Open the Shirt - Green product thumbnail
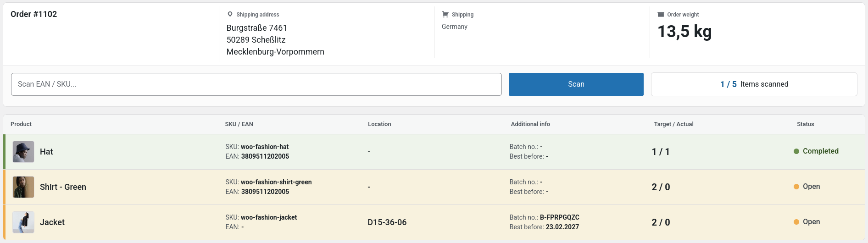The height and width of the screenshot is (243, 868). coord(23,187)
